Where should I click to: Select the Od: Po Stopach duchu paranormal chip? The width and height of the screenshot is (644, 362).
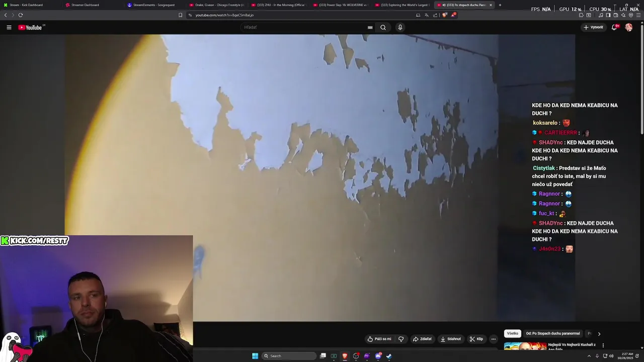click(553, 333)
